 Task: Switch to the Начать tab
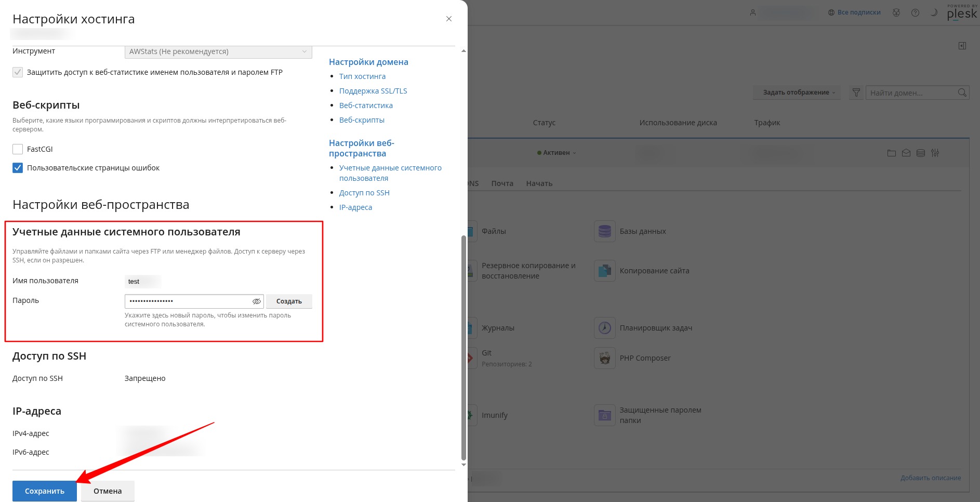tap(539, 183)
